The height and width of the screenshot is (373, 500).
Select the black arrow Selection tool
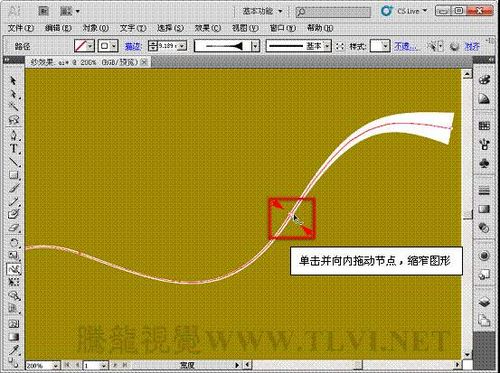click(13, 81)
